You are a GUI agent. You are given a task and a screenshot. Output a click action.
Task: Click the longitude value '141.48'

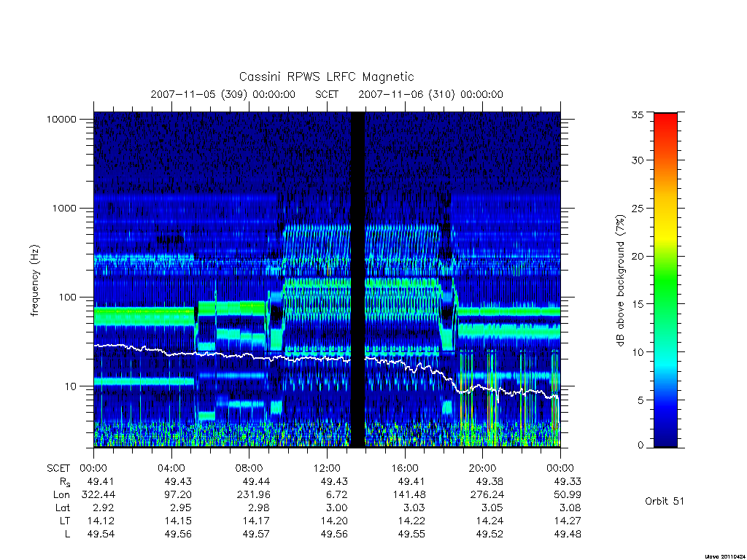pyautogui.click(x=409, y=495)
